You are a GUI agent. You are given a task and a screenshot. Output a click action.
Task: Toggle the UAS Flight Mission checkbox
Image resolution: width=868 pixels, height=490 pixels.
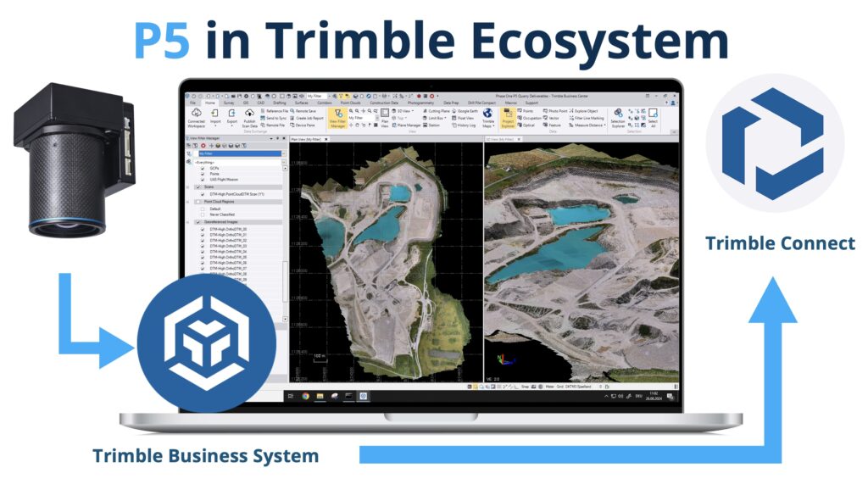tap(203, 180)
